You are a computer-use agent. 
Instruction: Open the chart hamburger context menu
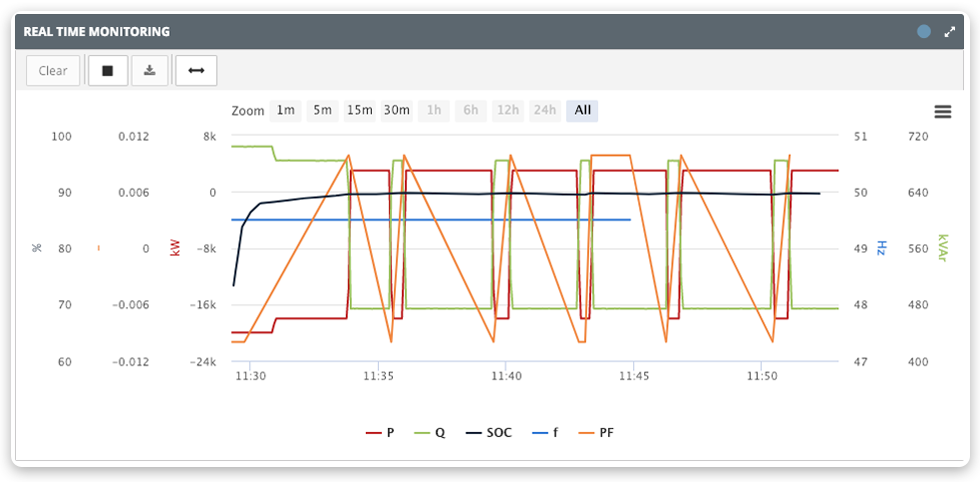pyautogui.click(x=942, y=112)
